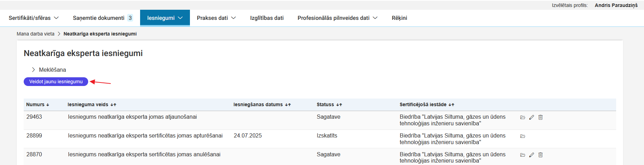
Task: Delete application 28870 using trash icon
Action: (x=540, y=155)
